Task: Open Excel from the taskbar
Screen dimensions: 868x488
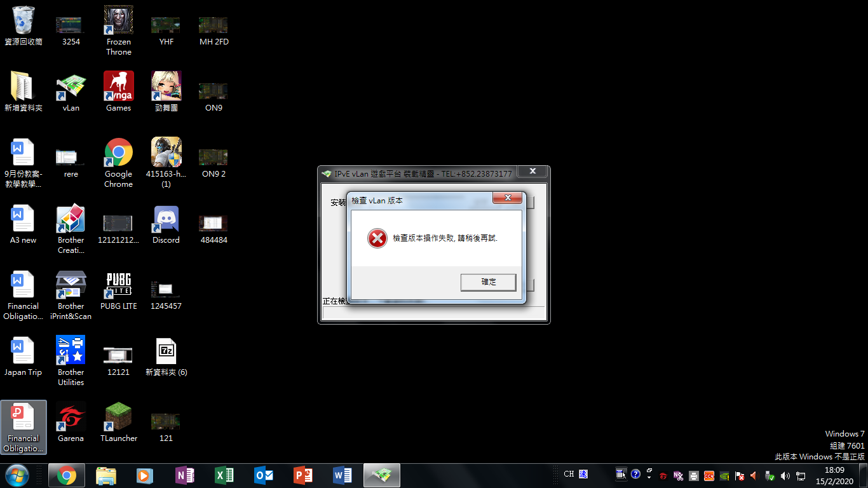Action: coord(224,475)
